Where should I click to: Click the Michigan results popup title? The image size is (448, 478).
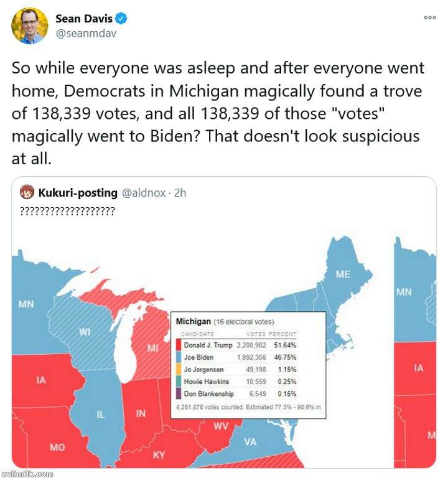click(x=194, y=322)
